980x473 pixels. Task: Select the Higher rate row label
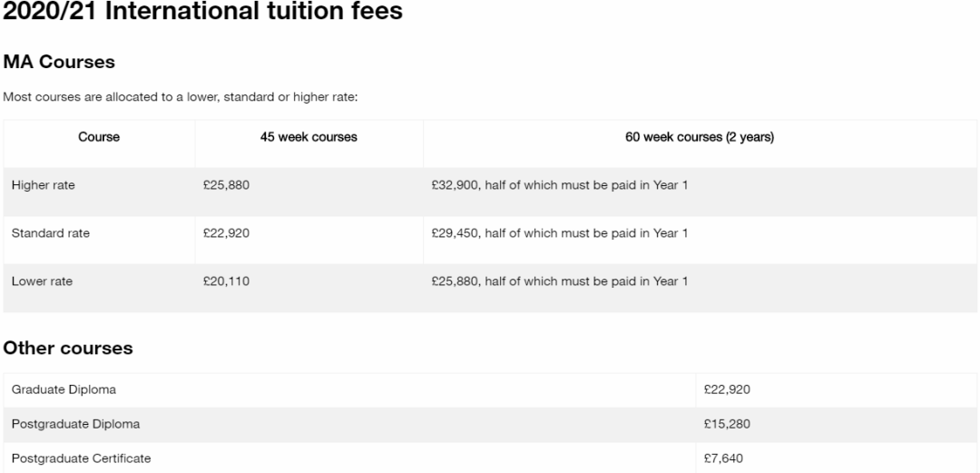click(x=43, y=185)
